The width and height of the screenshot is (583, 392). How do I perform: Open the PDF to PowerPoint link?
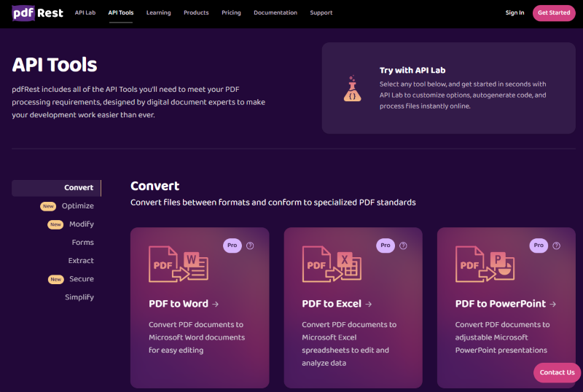coord(506,304)
